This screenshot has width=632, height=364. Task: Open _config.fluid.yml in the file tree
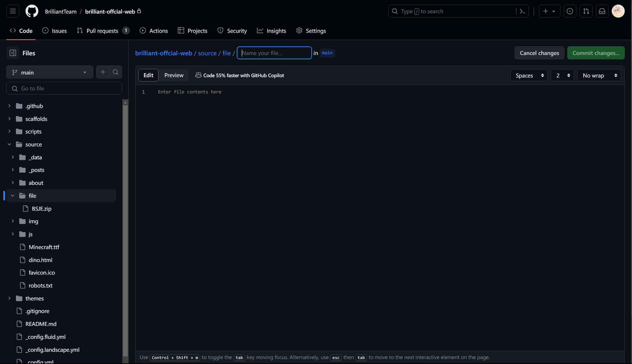(x=45, y=337)
